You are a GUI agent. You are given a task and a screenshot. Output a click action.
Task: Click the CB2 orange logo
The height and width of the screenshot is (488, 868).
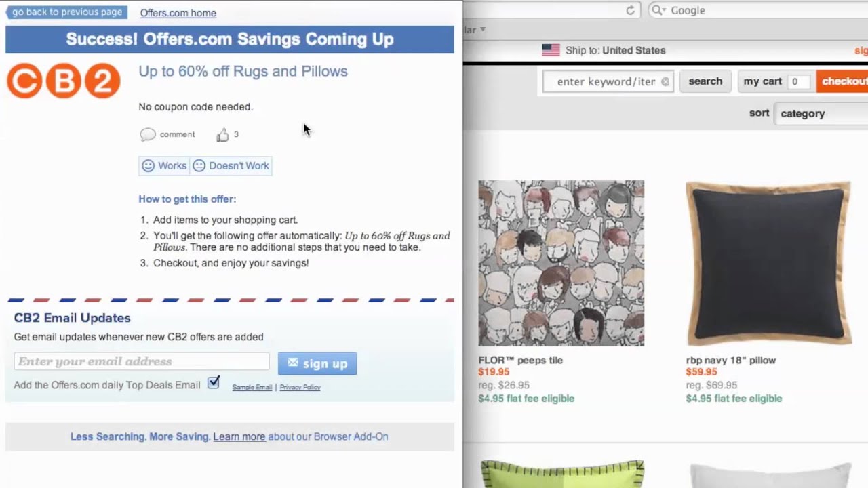(x=64, y=81)
